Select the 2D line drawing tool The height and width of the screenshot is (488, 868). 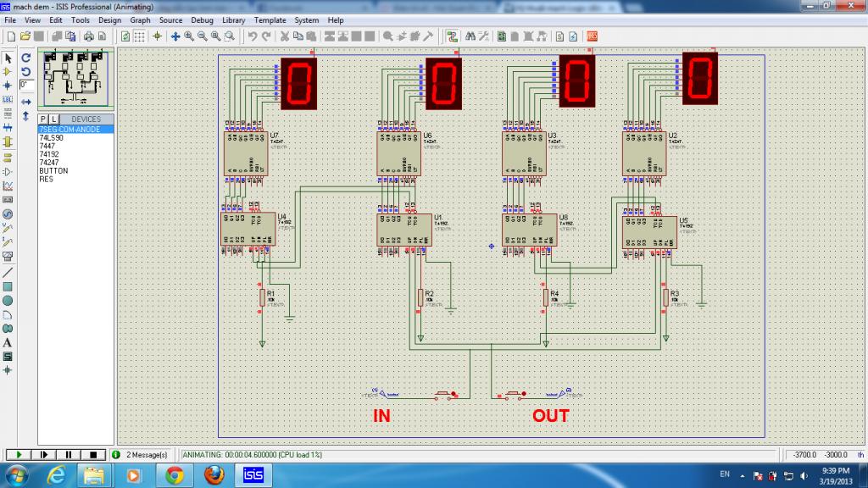[8, 272]
